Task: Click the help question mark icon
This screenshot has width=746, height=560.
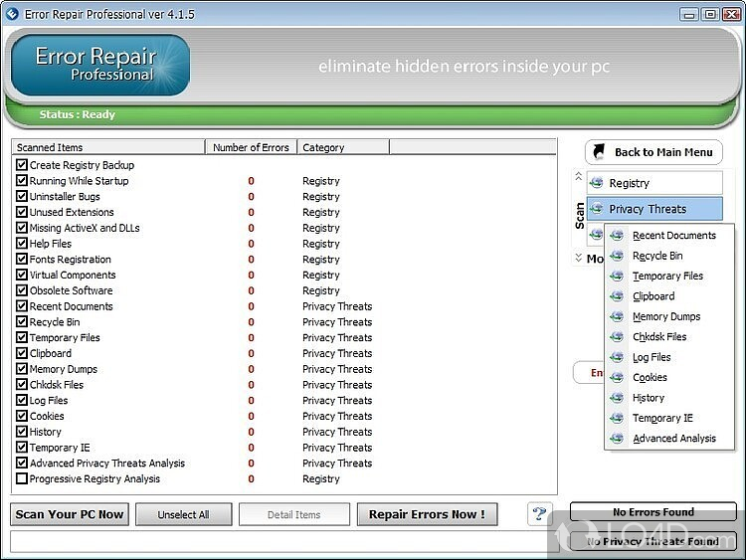Action: click(x=539, y=513)
